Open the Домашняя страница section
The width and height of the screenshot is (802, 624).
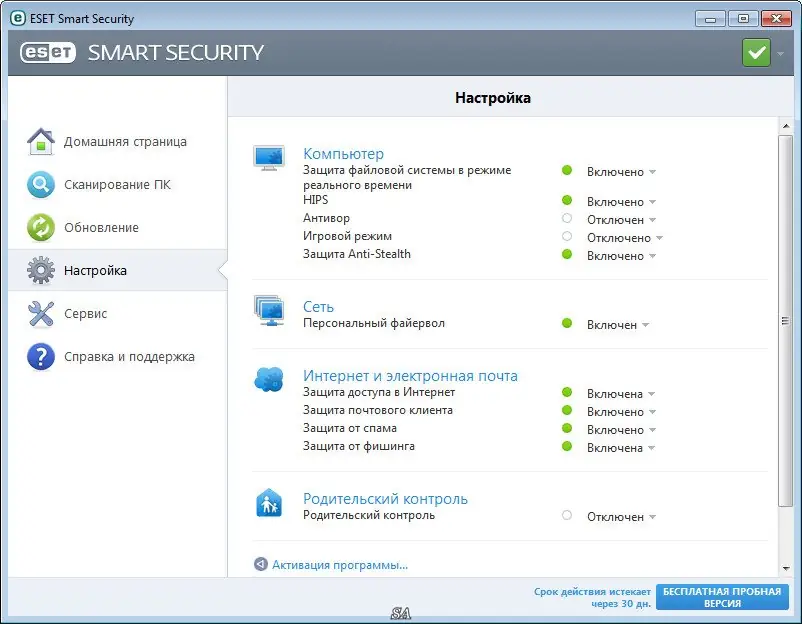(x=41, y=141)
